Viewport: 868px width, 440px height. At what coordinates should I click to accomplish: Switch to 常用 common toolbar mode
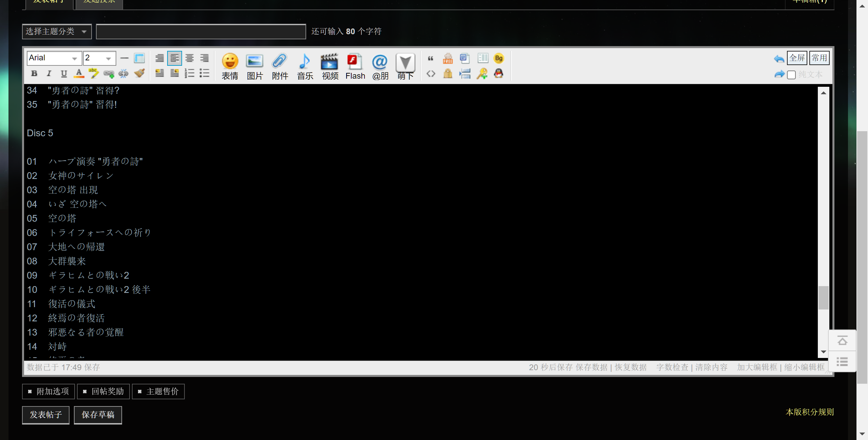(x=820, y=58)
